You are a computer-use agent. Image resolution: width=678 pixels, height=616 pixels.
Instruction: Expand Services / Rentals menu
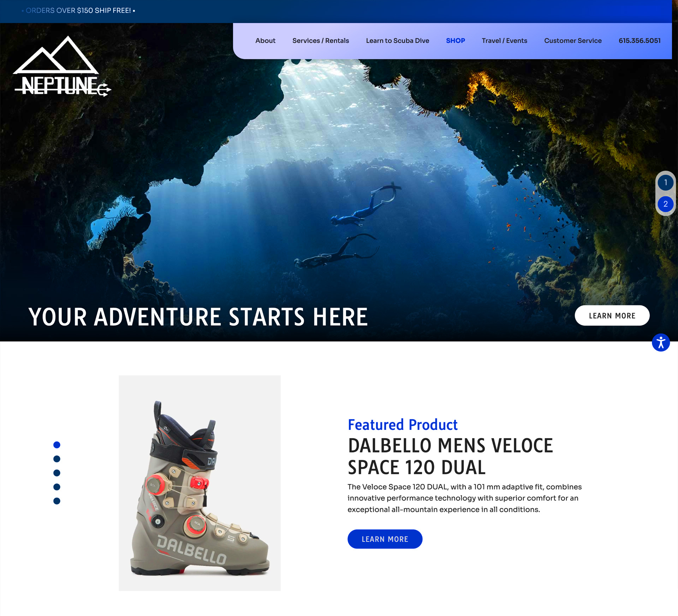[320, 41]
